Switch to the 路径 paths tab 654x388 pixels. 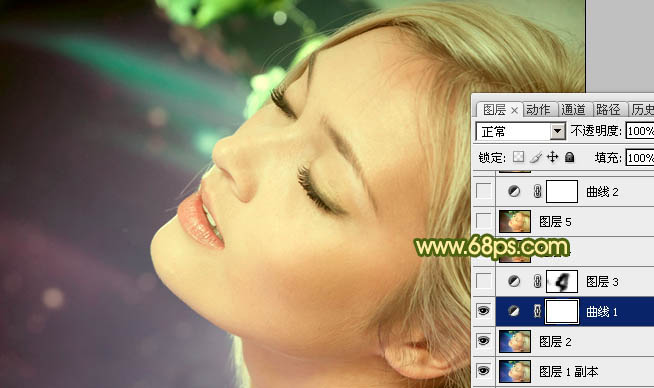point(608,110)
